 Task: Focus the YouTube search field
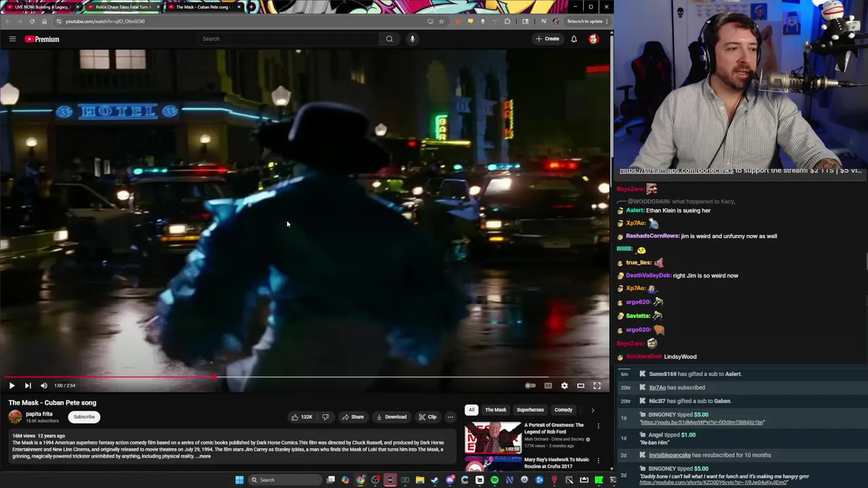tap(288, 39)
